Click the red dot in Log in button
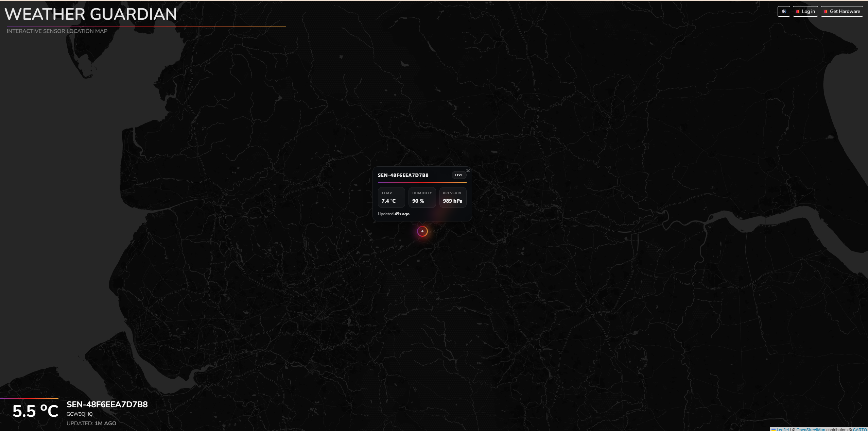The image size is (868, 431). (x=798, y=12)
